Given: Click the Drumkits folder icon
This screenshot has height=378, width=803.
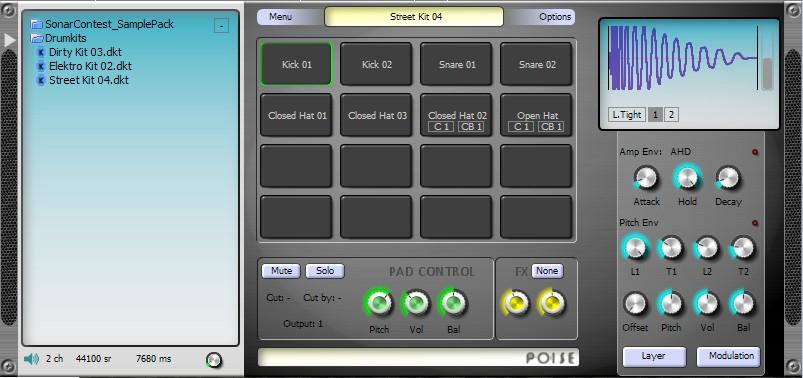Looking at the screenshot, I should click(x=36, y=38).
